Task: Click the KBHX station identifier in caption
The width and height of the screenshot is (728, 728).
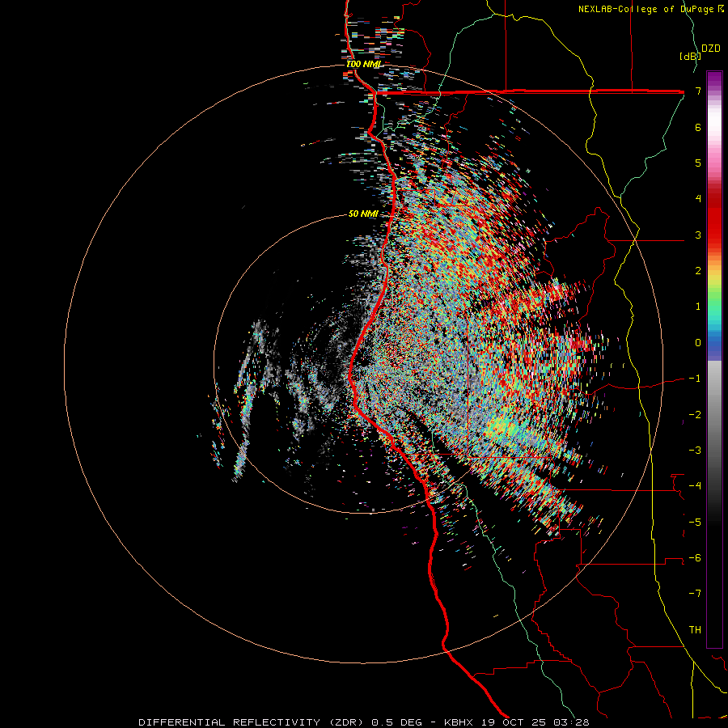Action: (458, 722)
